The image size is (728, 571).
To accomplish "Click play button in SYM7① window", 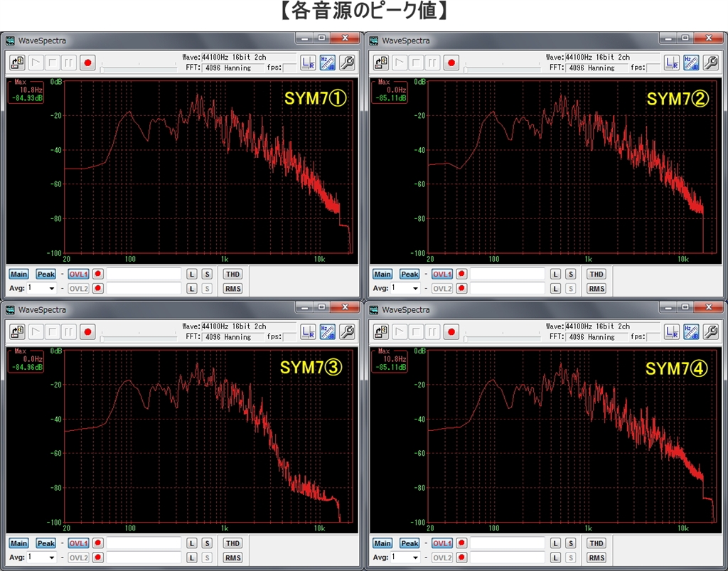I will (36, 63).
